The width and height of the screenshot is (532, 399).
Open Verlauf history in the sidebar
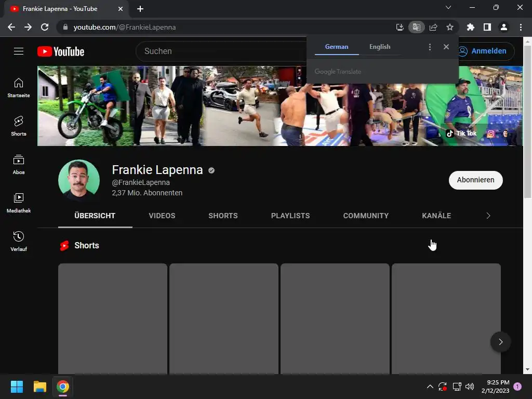(19, 241)
